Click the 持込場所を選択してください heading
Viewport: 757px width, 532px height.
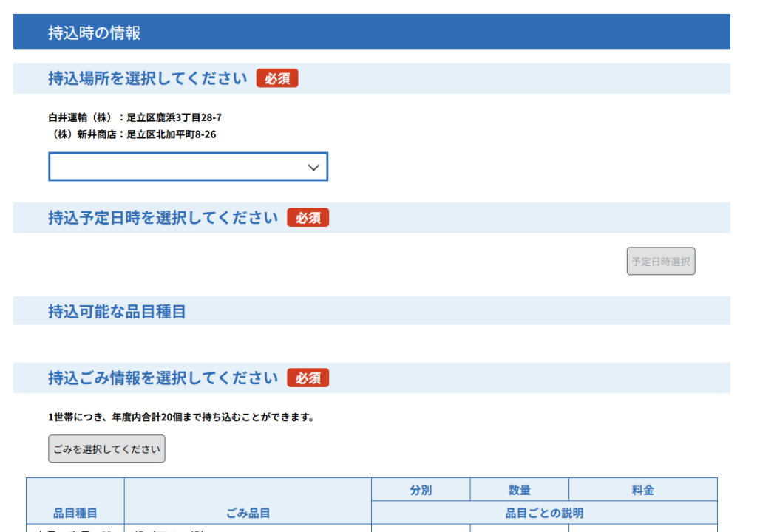pos(147,78)
